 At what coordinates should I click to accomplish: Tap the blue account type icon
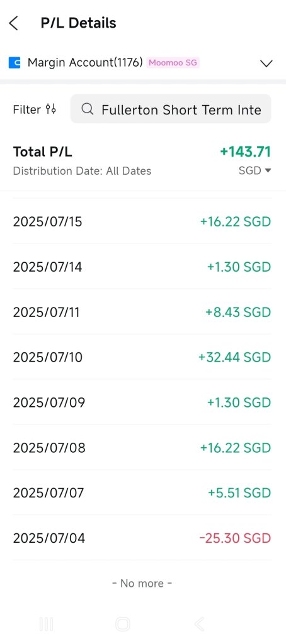[14, 63]
